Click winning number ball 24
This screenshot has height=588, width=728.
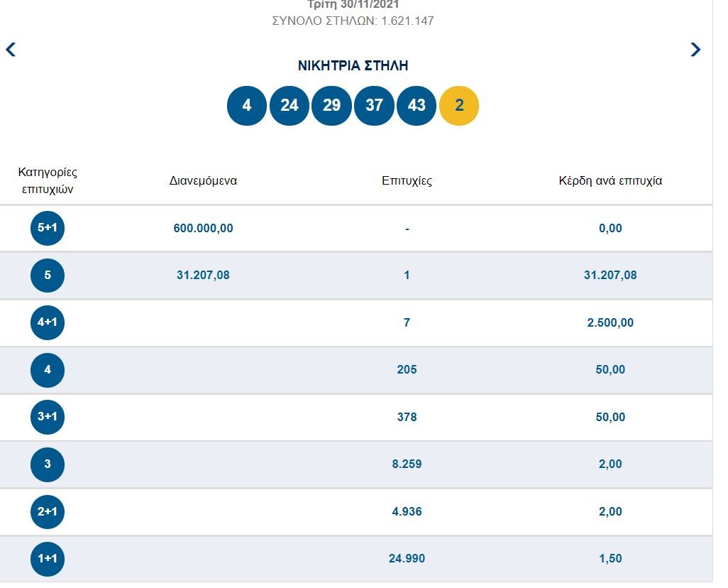click(289, 106)
